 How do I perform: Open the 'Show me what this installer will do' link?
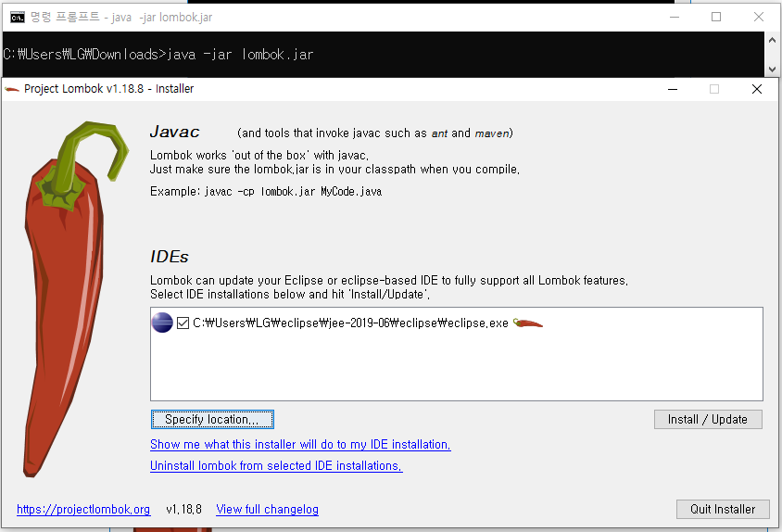[x=300, y=444]
